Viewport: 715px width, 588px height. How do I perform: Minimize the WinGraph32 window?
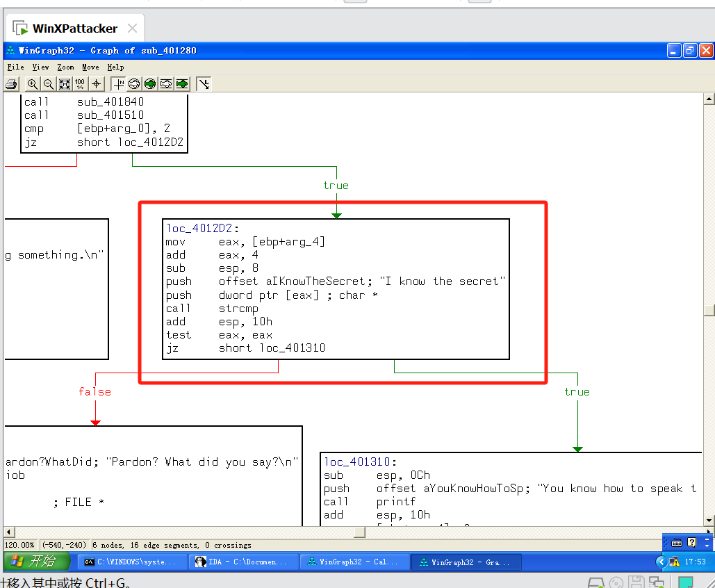point(674,50)
